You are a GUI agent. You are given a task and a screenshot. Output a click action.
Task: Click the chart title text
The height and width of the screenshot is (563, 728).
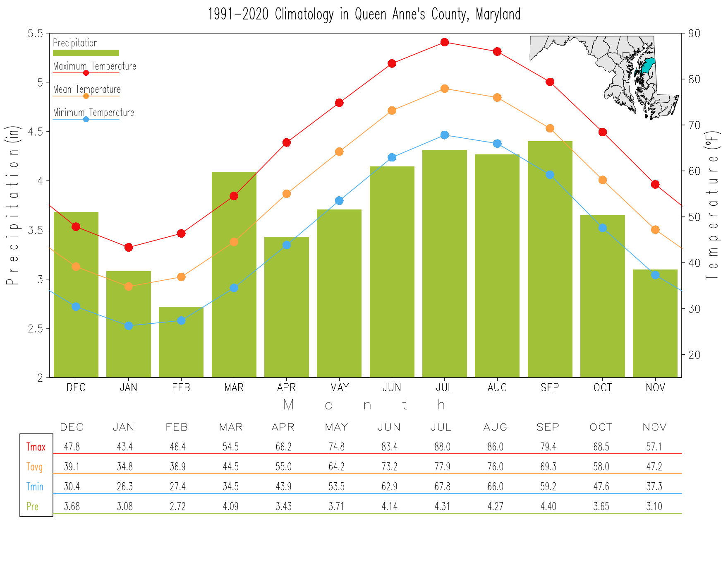click(364, 14)
